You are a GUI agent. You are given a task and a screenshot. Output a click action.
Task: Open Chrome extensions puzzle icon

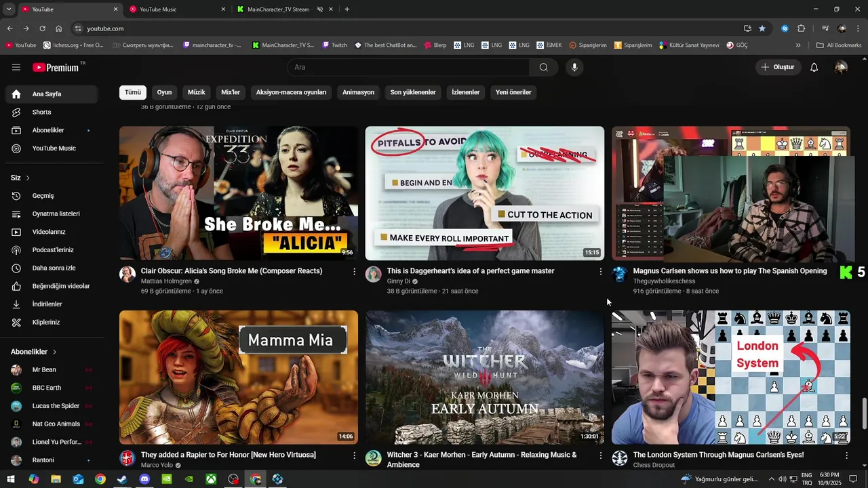click(x=801, y=28)
